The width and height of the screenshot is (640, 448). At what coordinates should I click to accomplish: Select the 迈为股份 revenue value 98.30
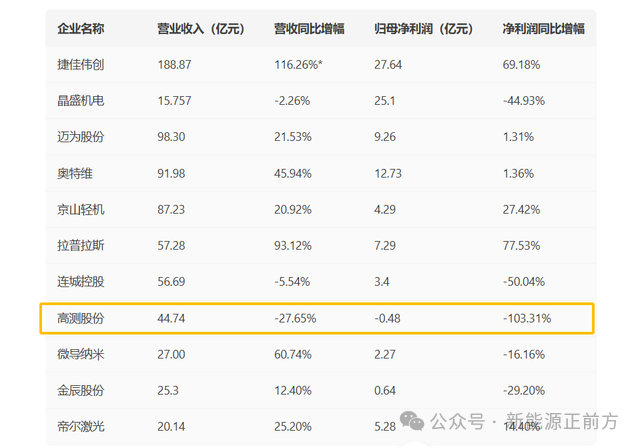pyautogui.click(x=171, y=137)
